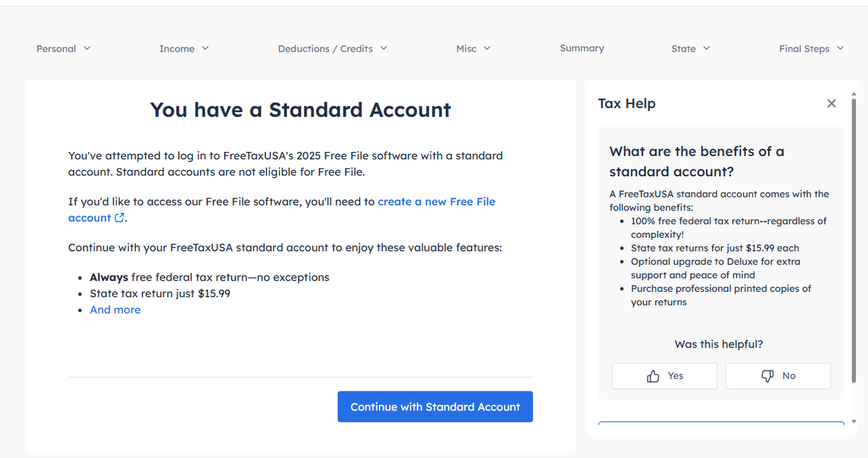Viewport: 868px width, 458px height.
Task: Click external link icon next to Free File account
Action: [119, 218]
